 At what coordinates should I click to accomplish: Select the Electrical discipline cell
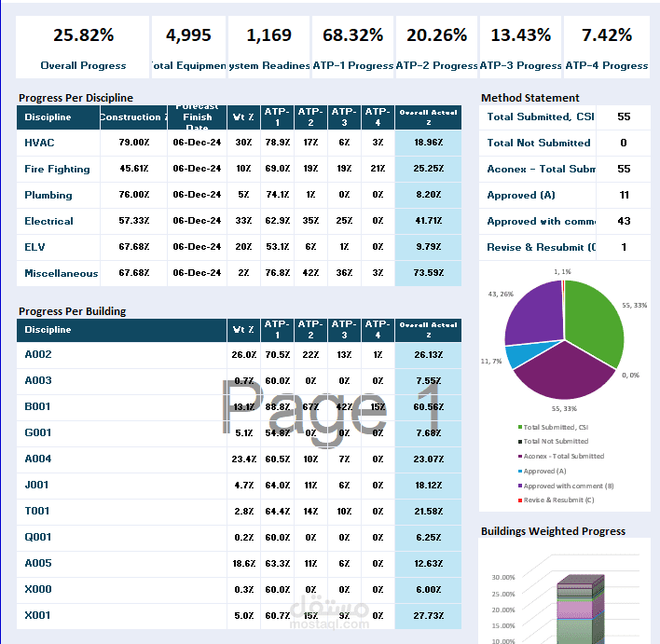point(58,221)
